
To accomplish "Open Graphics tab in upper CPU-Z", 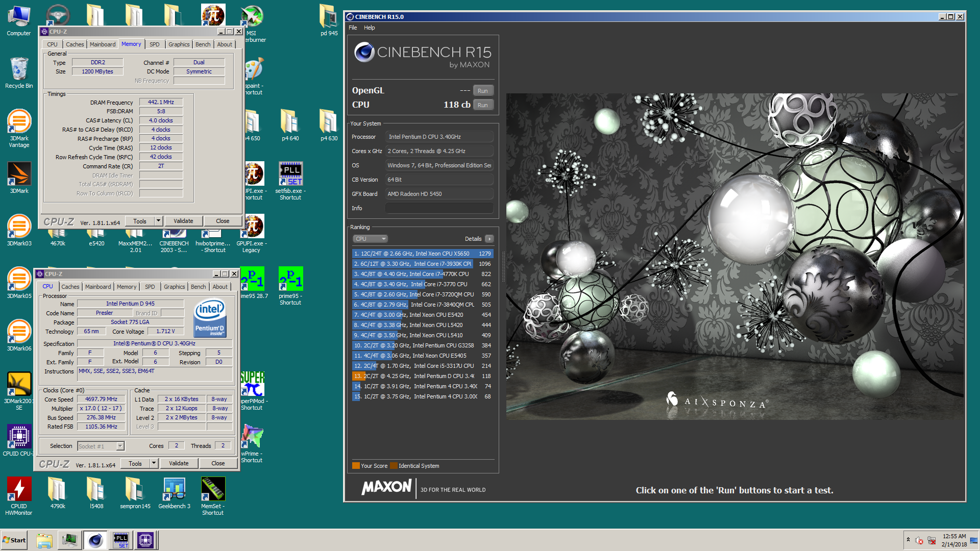I will point(179,44).
